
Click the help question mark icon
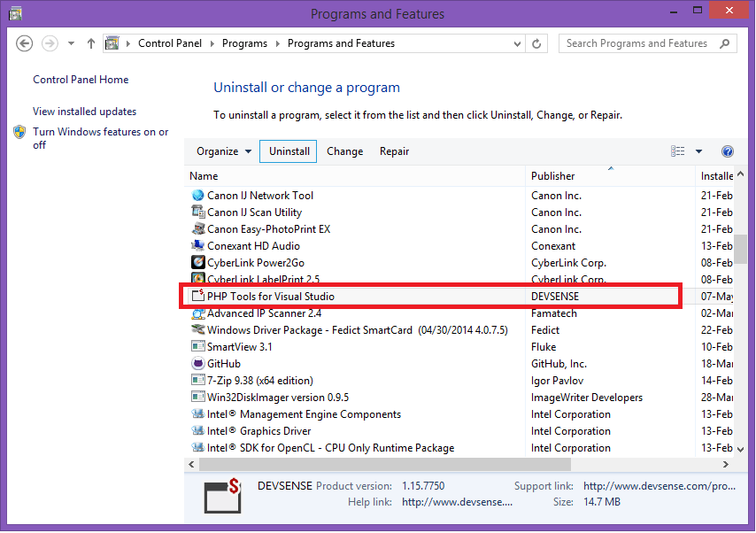pos(728,151)
